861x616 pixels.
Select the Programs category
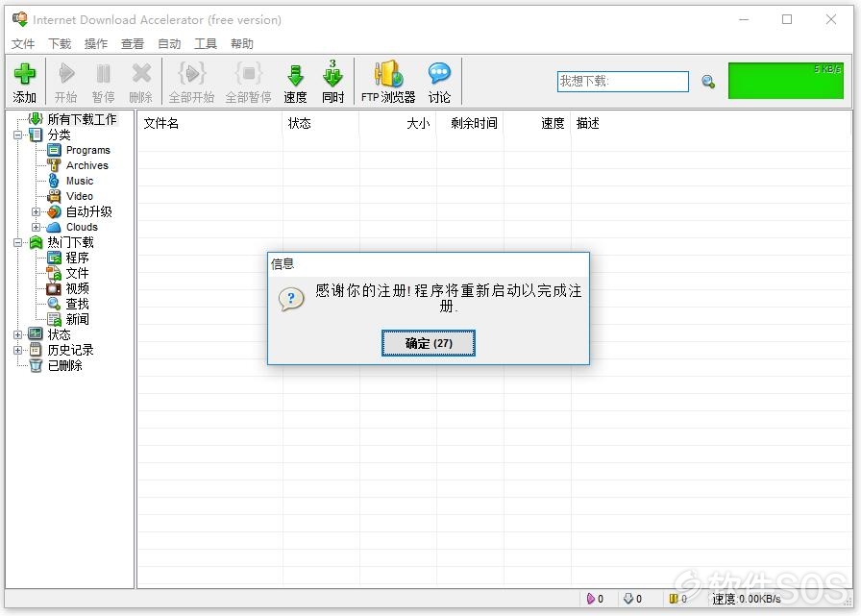[87, 150]
